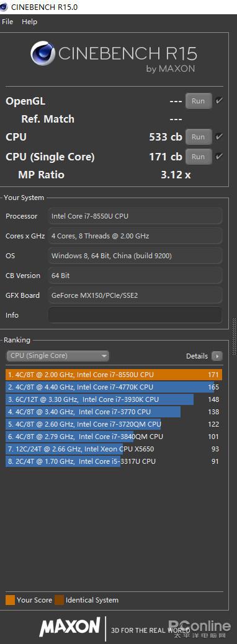The width and height of the screenshot is (237, 644).
Task: Click the Cinebench title bar app icon
Action: pos(3,7)
